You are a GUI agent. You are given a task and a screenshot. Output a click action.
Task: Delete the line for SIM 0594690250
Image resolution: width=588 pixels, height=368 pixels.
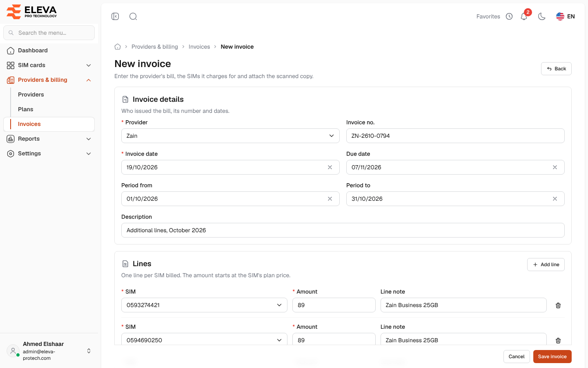coord(558,341)
